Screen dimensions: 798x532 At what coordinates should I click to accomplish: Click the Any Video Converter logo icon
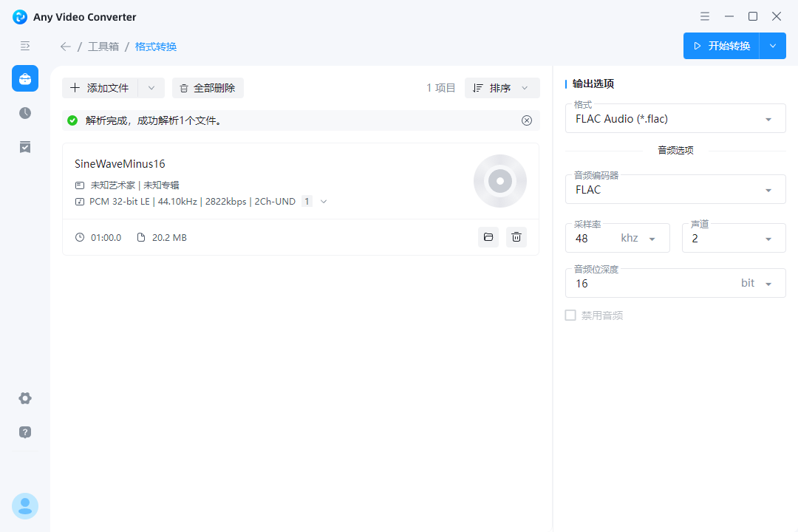coord(20,17)
